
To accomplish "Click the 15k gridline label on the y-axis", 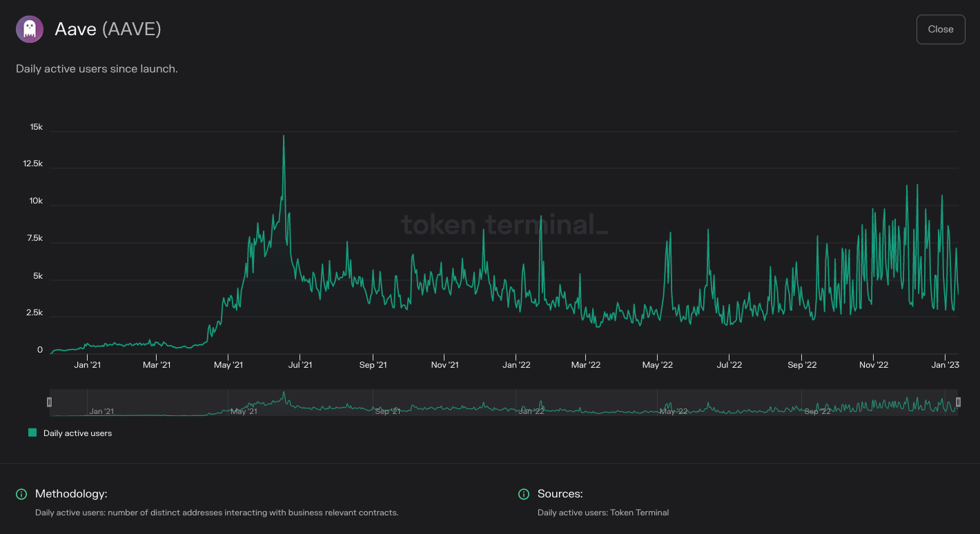I will (x=36, y=127).
